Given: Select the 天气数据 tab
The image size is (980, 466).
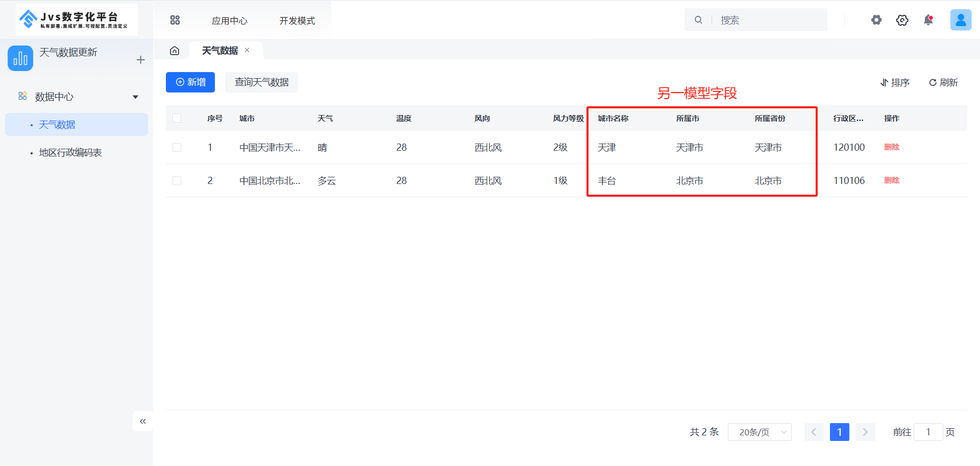Looking at the screenshot, I should [220, 51].
